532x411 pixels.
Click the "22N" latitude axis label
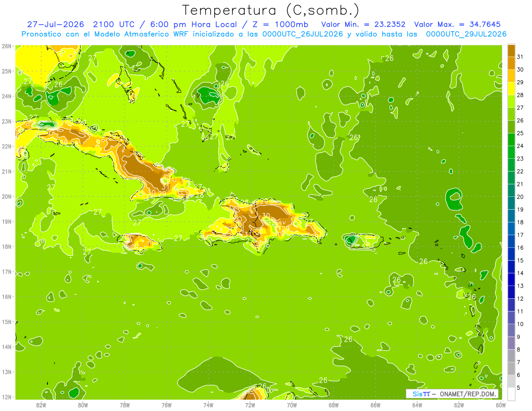(x=7, y=146)
